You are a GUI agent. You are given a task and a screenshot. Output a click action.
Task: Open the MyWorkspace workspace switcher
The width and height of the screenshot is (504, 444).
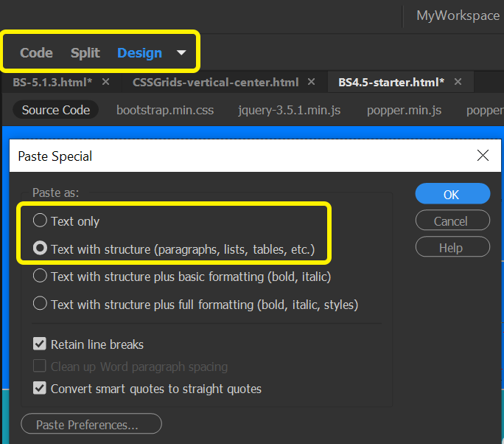pos(458,15)
